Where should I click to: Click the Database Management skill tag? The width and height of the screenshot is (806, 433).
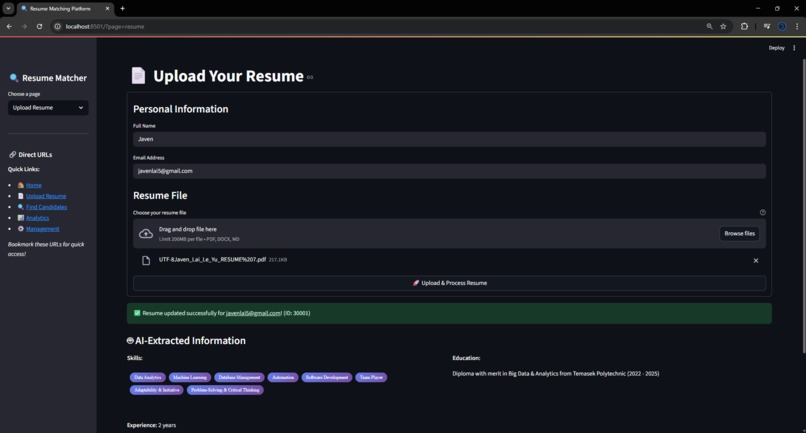(239, 377)
